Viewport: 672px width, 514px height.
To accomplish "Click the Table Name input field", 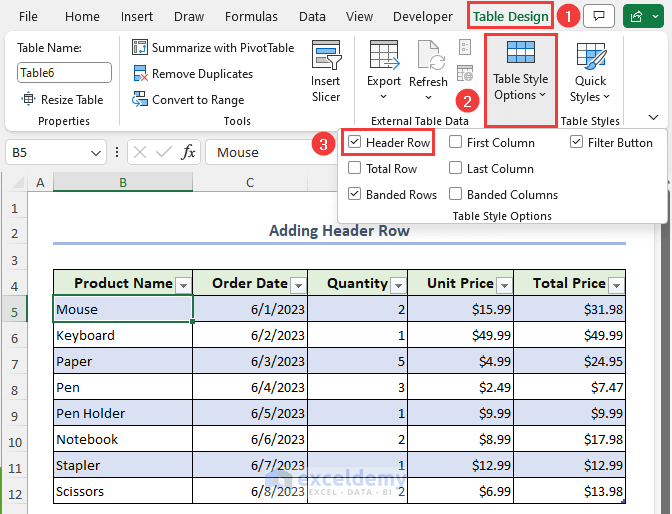I will [x=64, y=72].
